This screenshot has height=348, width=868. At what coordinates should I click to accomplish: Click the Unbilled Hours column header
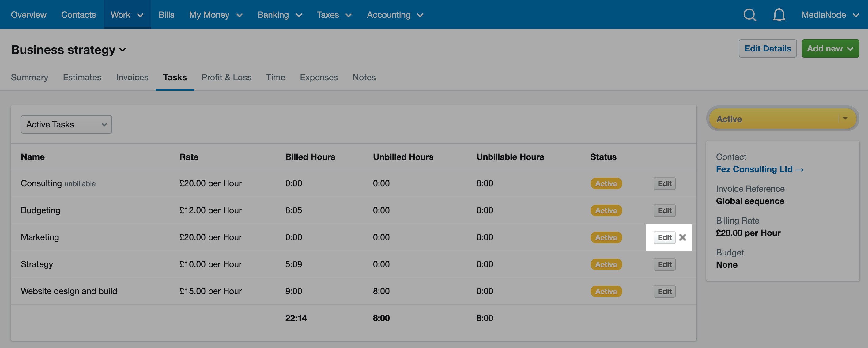403,157
